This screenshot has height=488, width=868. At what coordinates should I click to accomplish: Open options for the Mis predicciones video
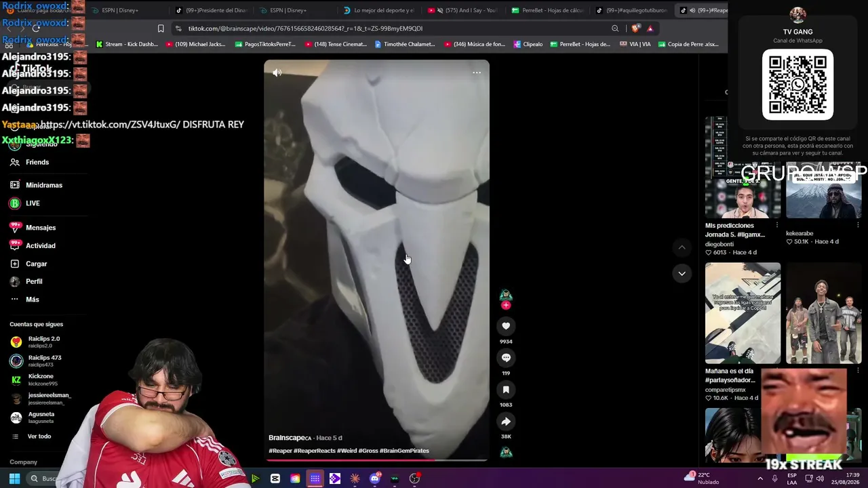click(x=777, y=226)
